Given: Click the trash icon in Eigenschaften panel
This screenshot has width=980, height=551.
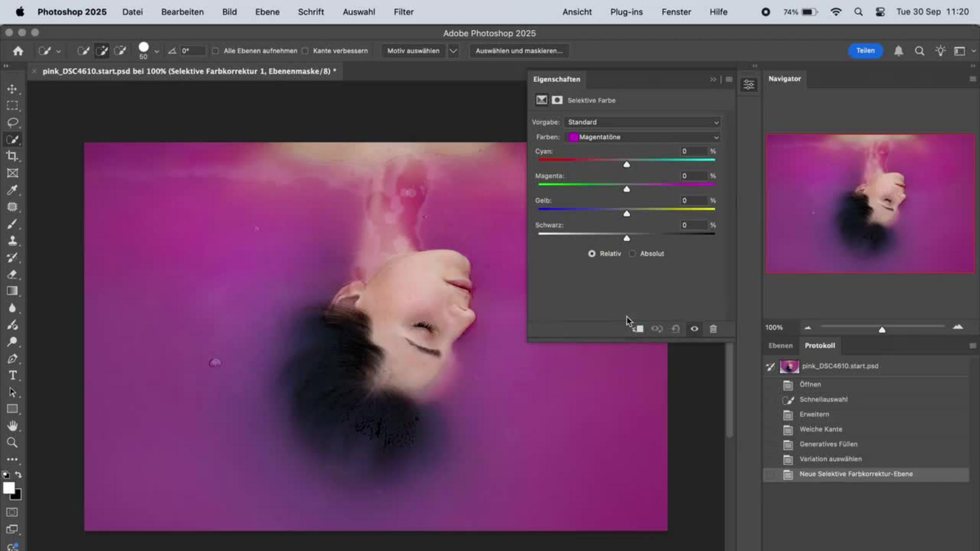Looking at the screenshot, I should point(713,329).
